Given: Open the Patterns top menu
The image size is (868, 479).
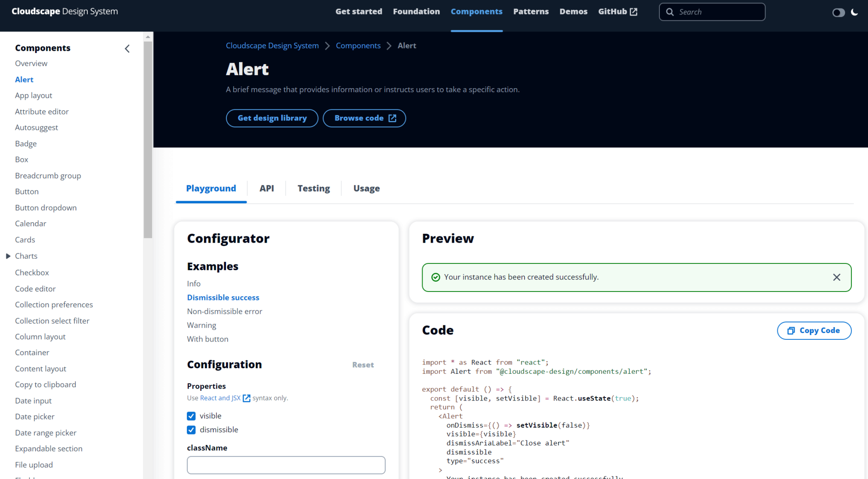Looking at the screenshot, I should tap(531, 11).
